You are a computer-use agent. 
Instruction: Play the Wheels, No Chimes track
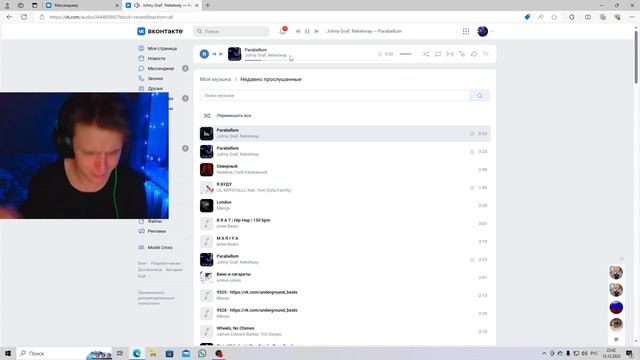345,331
